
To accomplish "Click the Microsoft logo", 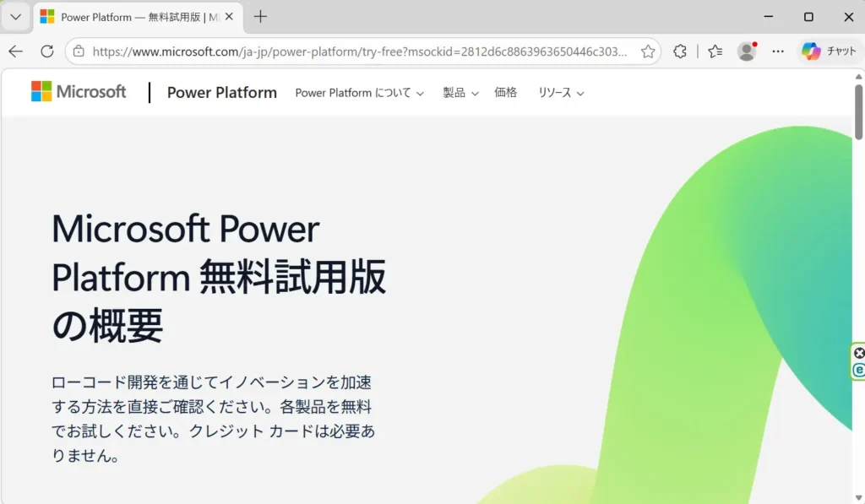I will [x=79, y=92].
